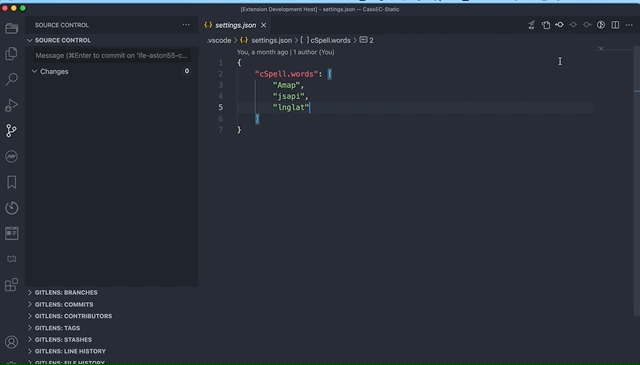The height and width of the screenshot is (365, 640).
Task: Click the split editor icon
Action: 615,25
